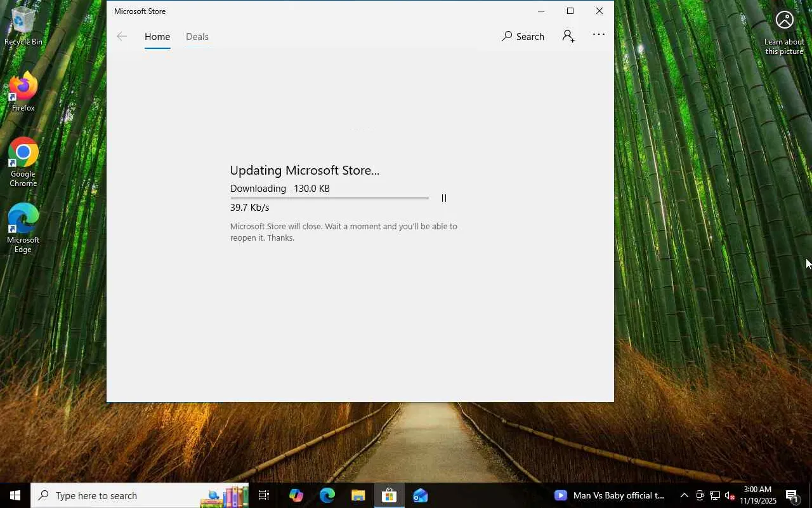Open the taskbar clock and calendar
Screen dimensions: 812x508
pyautogui.click(x=757, y=495)
